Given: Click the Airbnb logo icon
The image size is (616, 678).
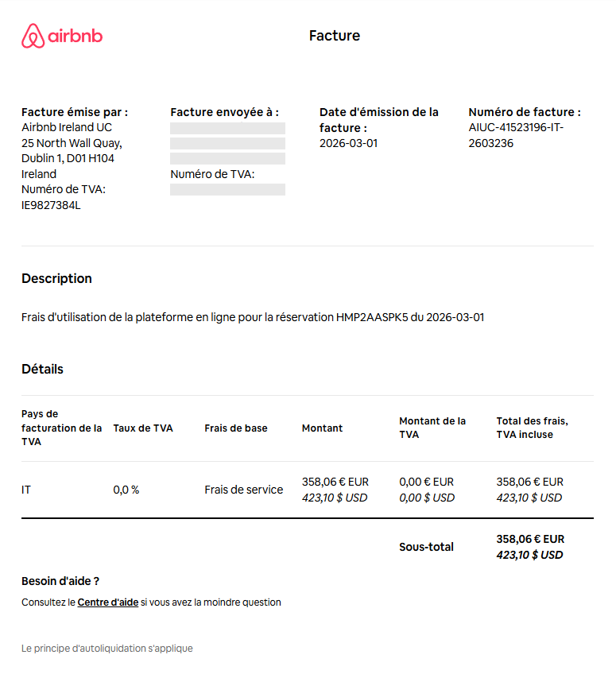Looking at the screenshot, I should coord(33,36).
